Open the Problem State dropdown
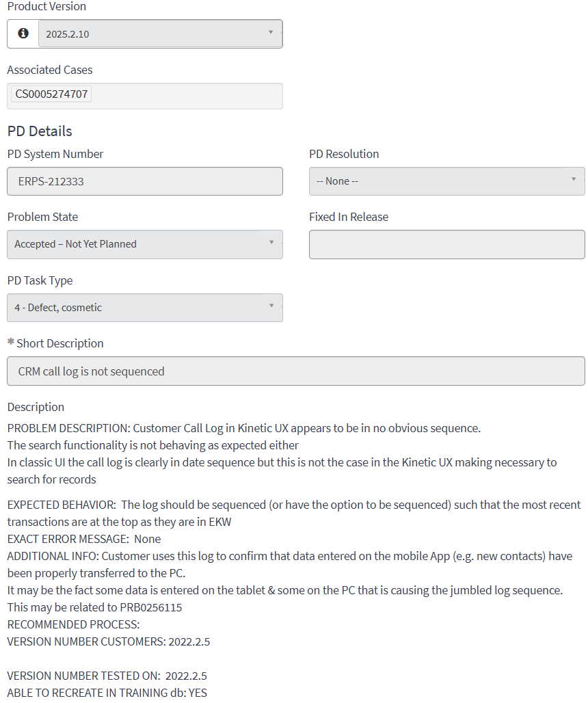 pos(145,244)
